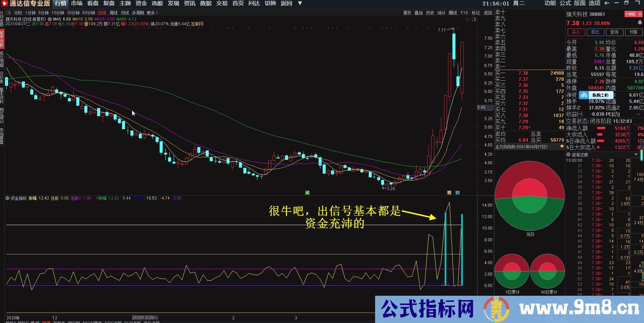Image resolution: width=644 pixels, height=323 pixels.
Task: Expand the top menu down-triangle arrow
Action: tap(300, 3)
